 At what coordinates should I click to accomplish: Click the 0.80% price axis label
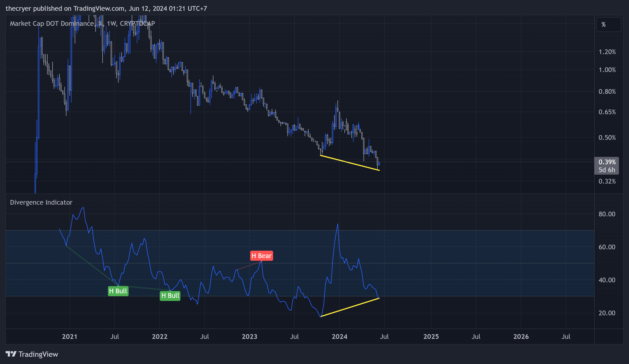pyautogui.click(x=607, y=92)
